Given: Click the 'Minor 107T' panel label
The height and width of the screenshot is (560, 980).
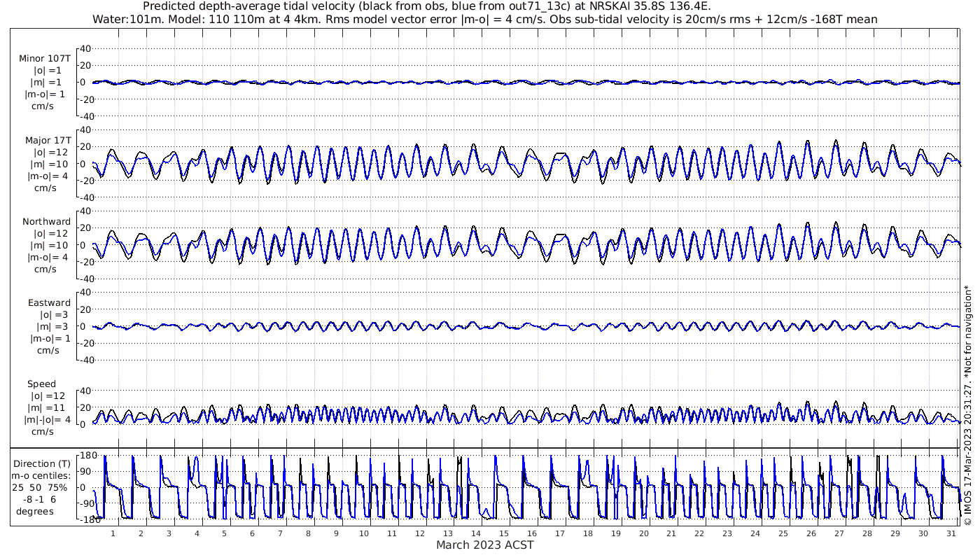Looking at the screenshot, I should (45, 59).
